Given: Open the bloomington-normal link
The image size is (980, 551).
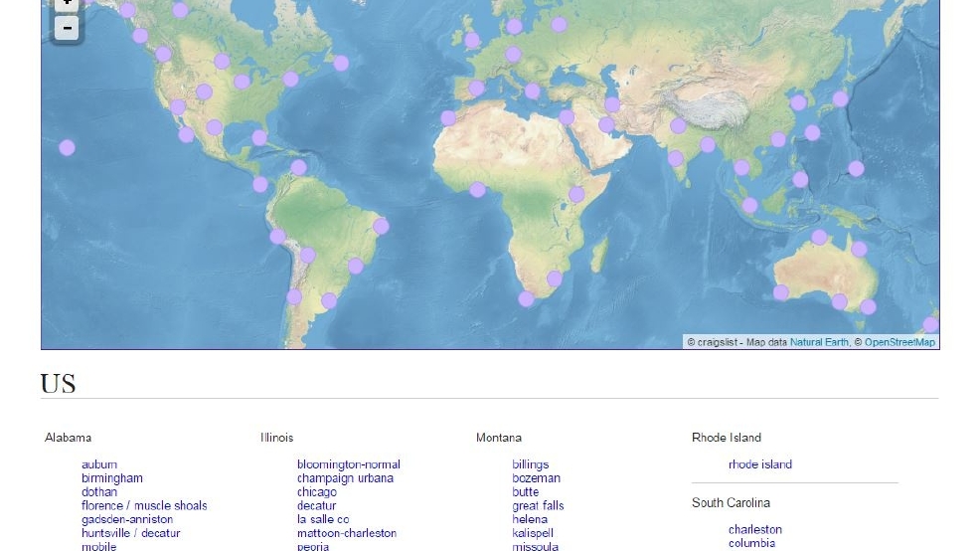Looking at the screenshot, I should pos(349,464).
